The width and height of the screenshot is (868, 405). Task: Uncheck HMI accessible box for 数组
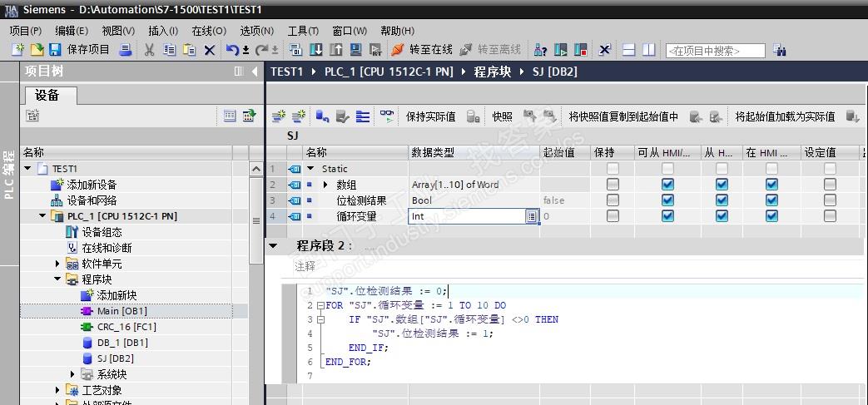[667, 185]
